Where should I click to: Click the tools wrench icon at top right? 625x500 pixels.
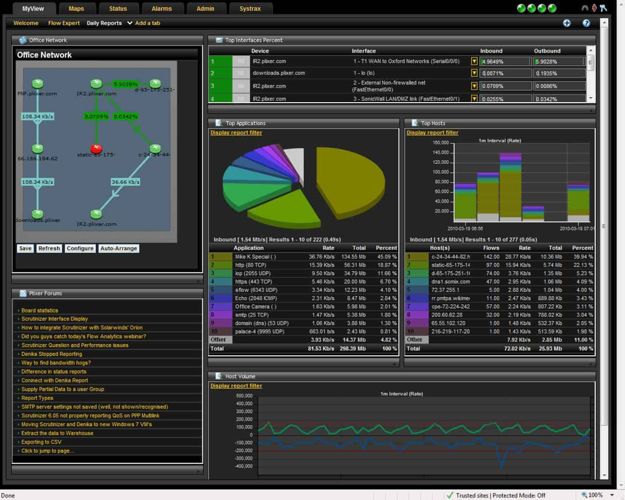(x=602, y=8)
